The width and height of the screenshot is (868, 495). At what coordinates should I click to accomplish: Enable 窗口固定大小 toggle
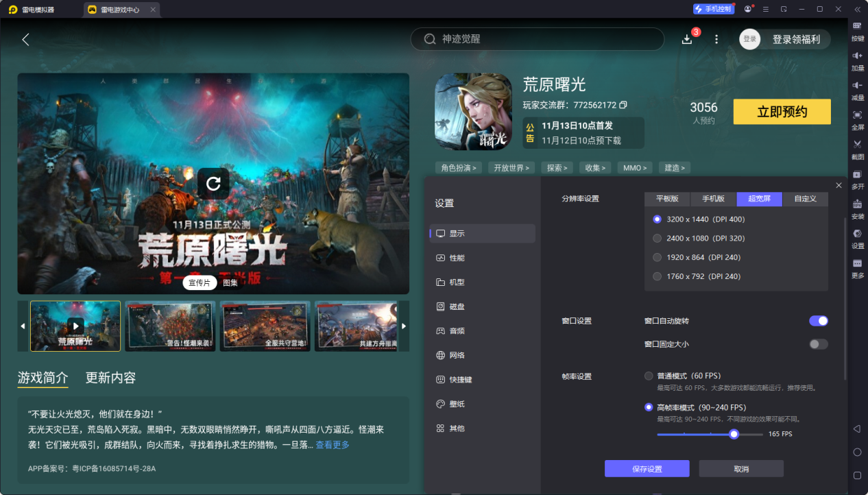(818, 344)
